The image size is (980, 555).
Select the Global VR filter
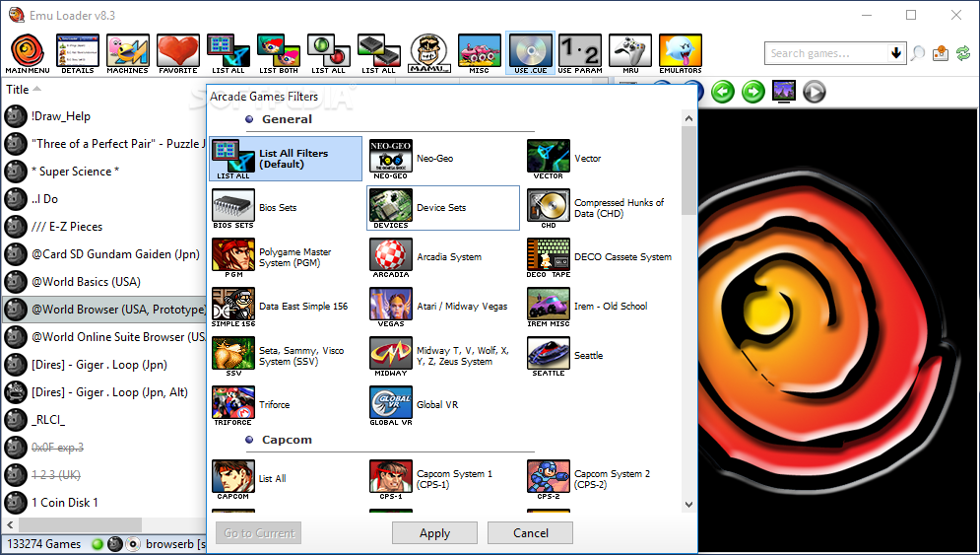tap(442, 405)
